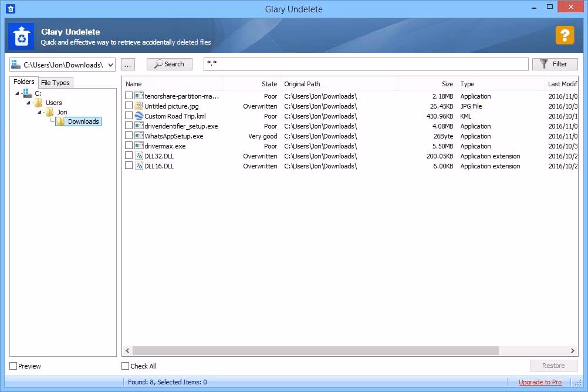Click the browse ellipsis button
Image resolution: width=588 pixels, height=392 pixels.
pos(127,65)
